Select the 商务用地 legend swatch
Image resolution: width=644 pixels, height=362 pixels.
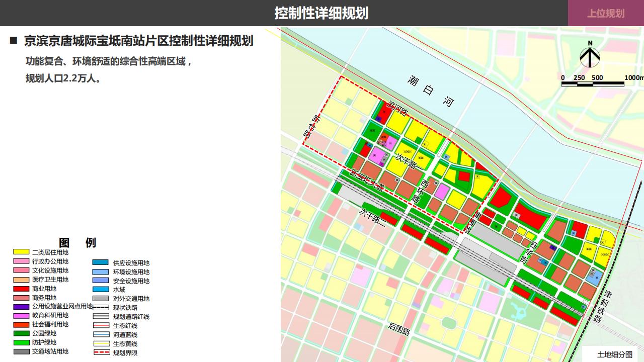[x=21, y=297]
